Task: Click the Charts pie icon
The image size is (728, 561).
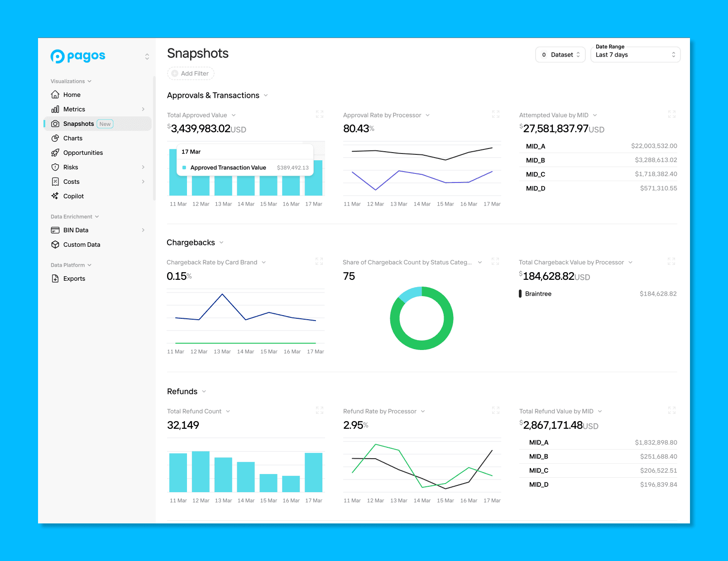Action: coord(55,138)
